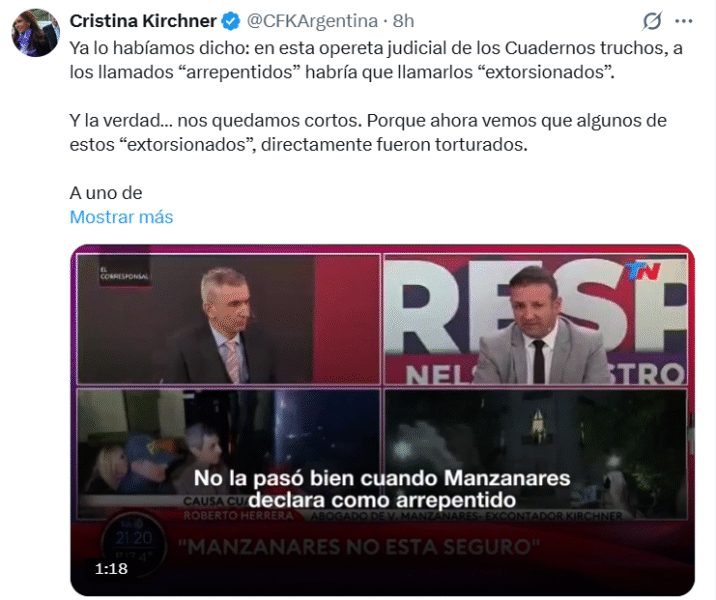The height and width of the screenshot is (600, 716).
Task: Click the 1:18 video duration badge
Action: click(111, 568)
